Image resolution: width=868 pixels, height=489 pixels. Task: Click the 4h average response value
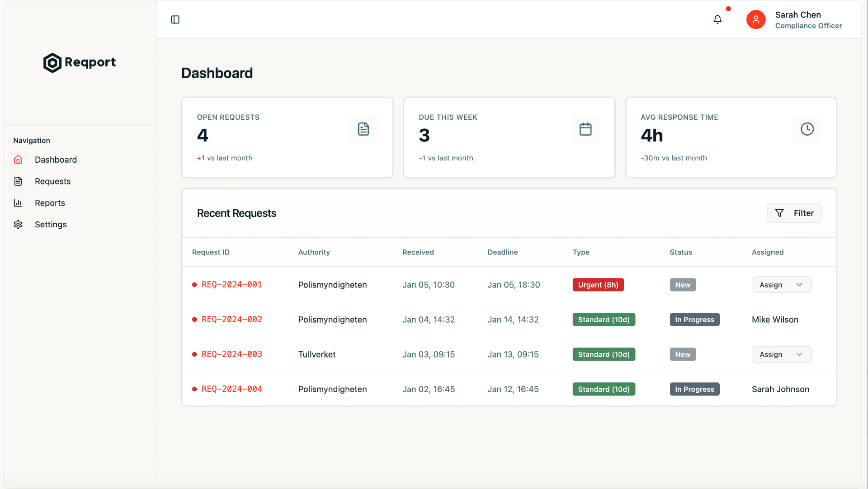coord(651,135)
